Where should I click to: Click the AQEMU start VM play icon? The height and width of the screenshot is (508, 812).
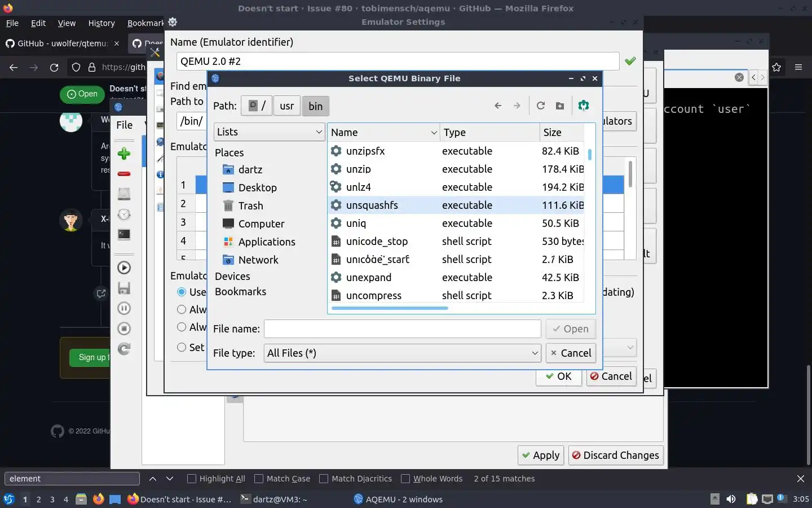124,268
